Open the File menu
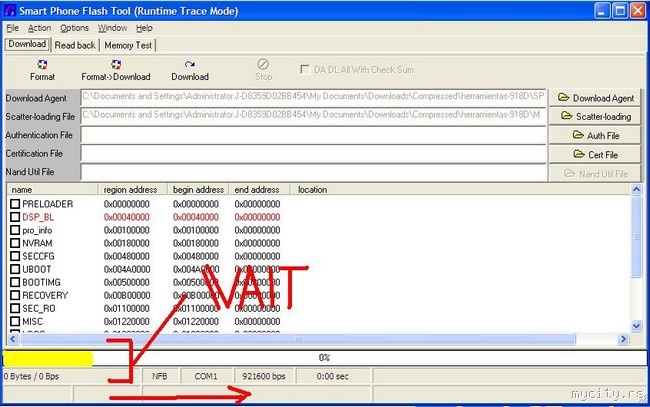 click(12, 28)
